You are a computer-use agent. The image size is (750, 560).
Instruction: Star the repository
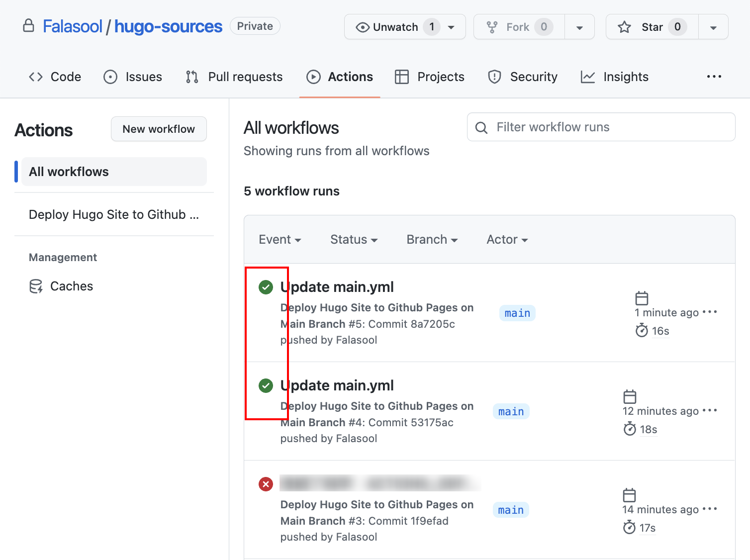(x=652, y=27)
